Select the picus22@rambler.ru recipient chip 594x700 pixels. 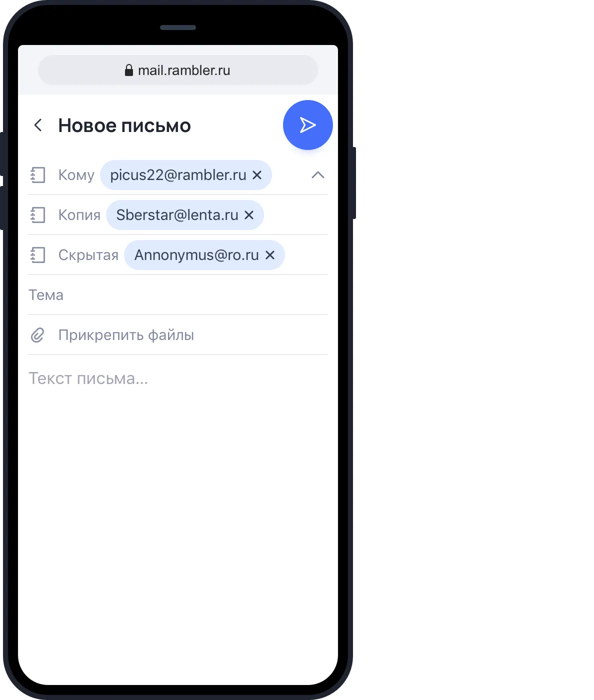click(178, 175)
